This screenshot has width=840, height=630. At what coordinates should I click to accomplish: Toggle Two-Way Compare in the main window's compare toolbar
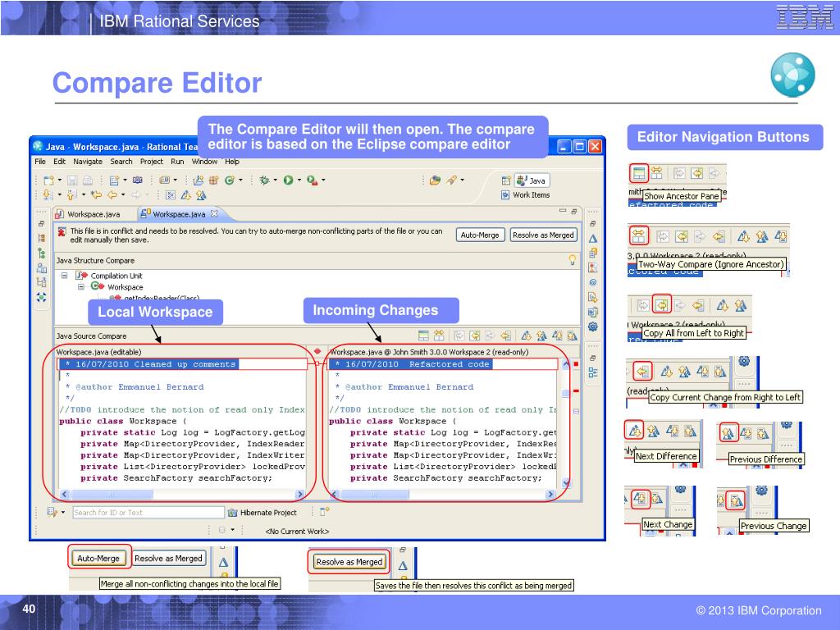439,336
